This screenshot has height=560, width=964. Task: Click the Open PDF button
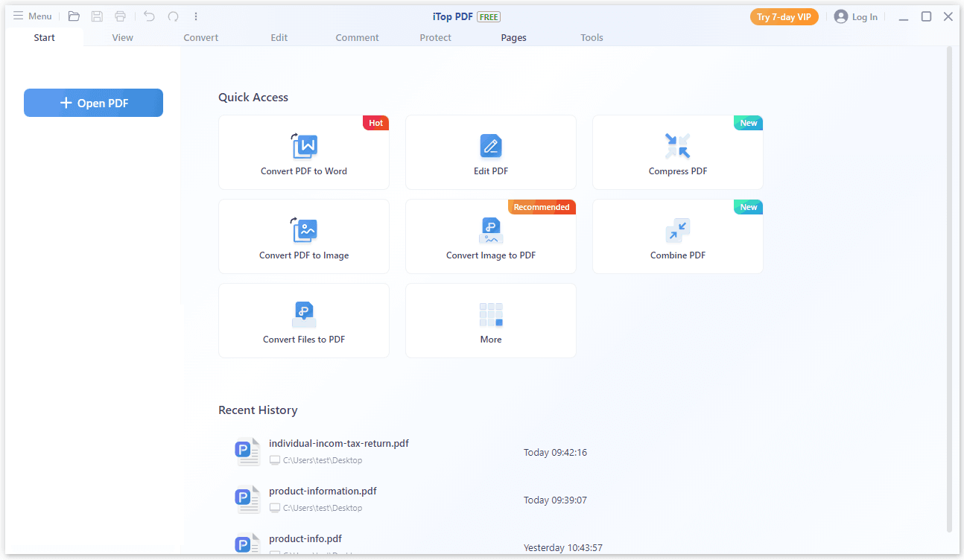93,103
